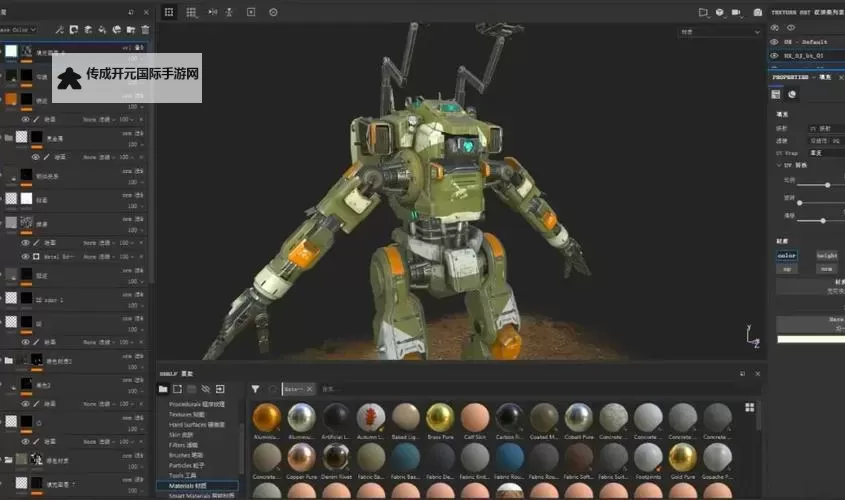Delete layer with the trash bin icon
Viewport: 845px width, 500px height.
145,30
